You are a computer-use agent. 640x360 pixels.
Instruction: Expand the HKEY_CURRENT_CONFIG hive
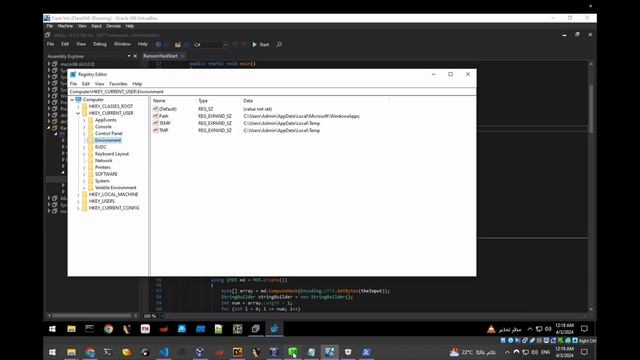[x=78, y=208]
